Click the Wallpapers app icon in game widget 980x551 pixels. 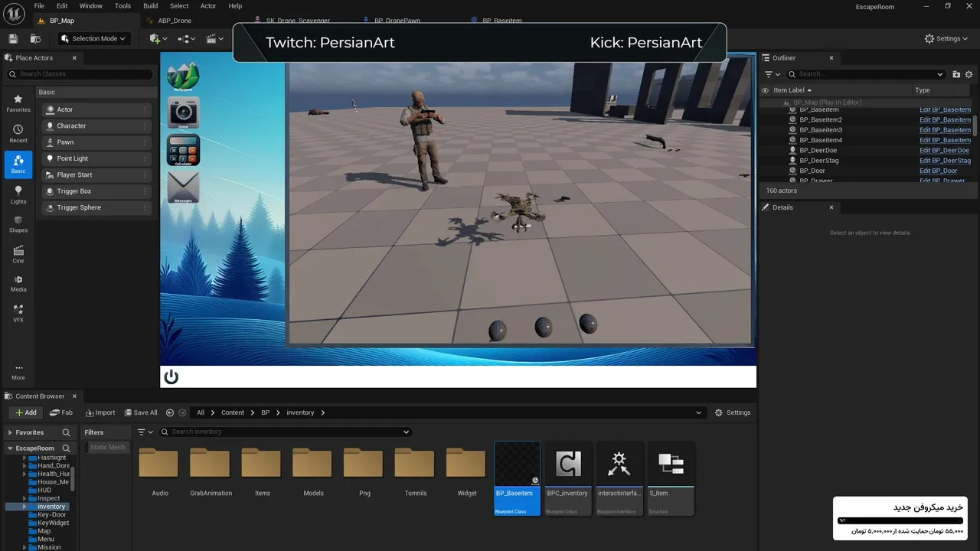(x=183, y=77)
